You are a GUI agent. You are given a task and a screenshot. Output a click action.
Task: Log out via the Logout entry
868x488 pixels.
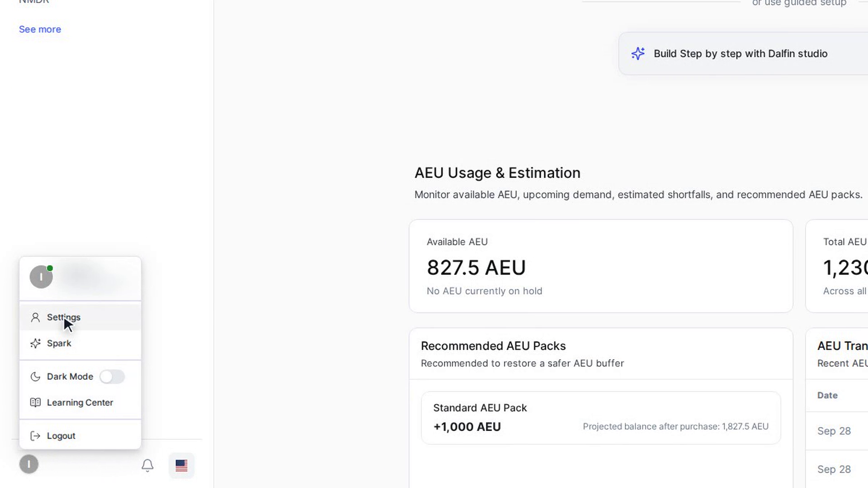pyautogui.click(x=80, y=436)
